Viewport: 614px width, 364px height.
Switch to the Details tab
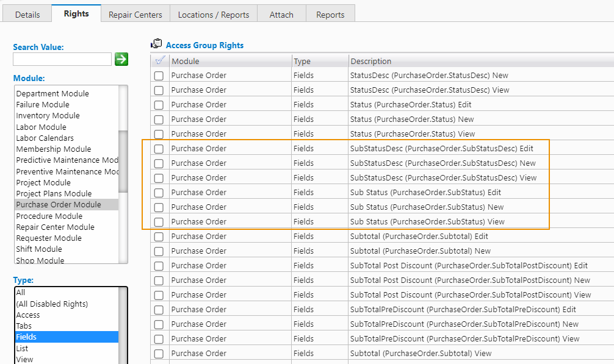click(x=27, y=15)
